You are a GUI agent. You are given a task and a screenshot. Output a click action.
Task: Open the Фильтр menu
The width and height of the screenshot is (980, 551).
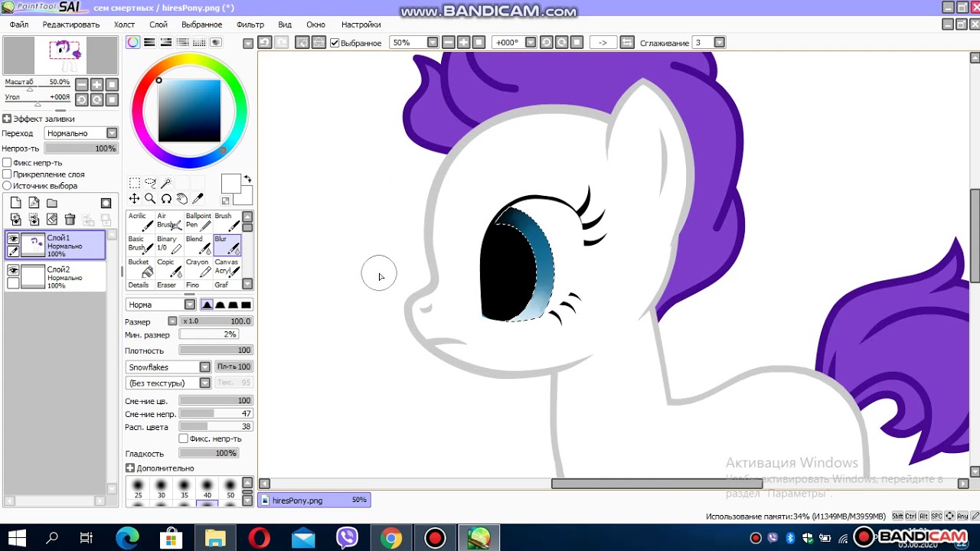click(250, 24)
